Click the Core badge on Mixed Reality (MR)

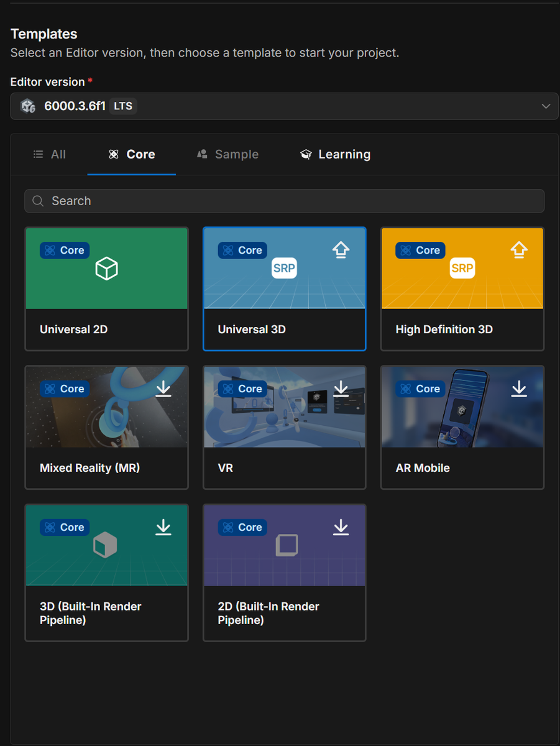65,389
